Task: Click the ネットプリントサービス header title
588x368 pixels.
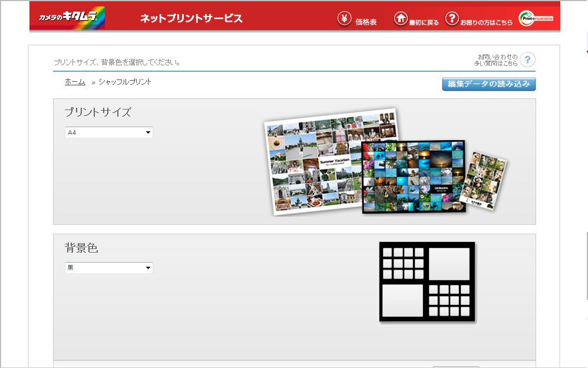Action: 191,18
